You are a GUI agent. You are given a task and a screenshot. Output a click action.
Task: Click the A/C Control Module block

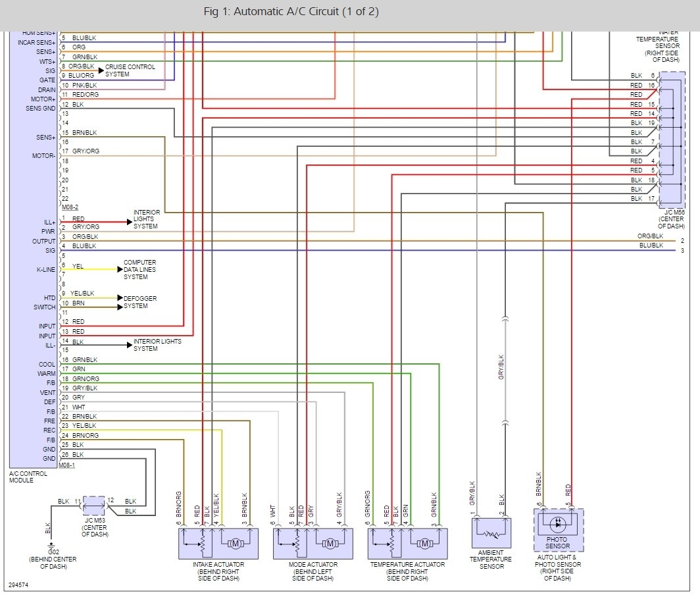34,248
